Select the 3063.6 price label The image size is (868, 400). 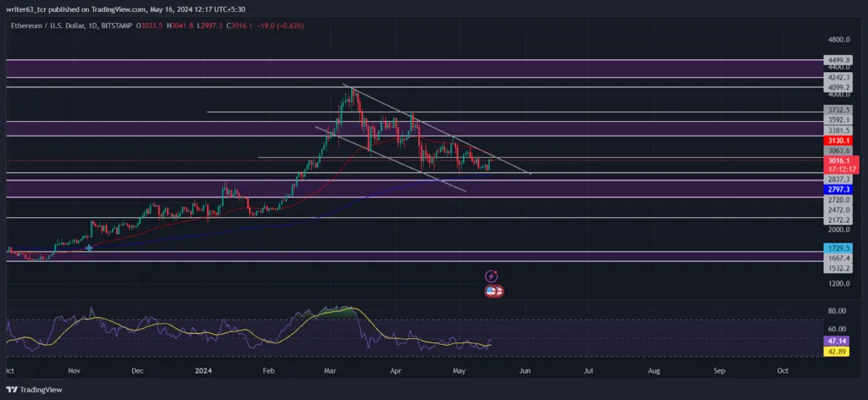[837, 151]
